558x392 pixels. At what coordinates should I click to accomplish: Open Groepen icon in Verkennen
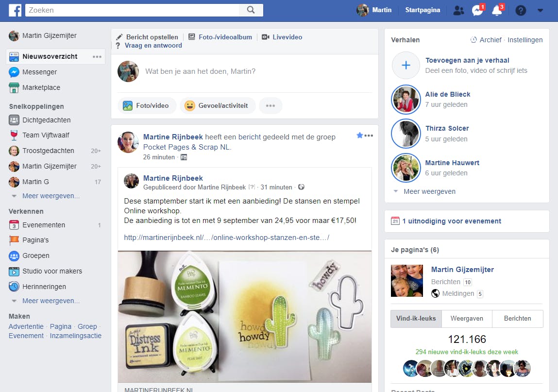(14, 256)
